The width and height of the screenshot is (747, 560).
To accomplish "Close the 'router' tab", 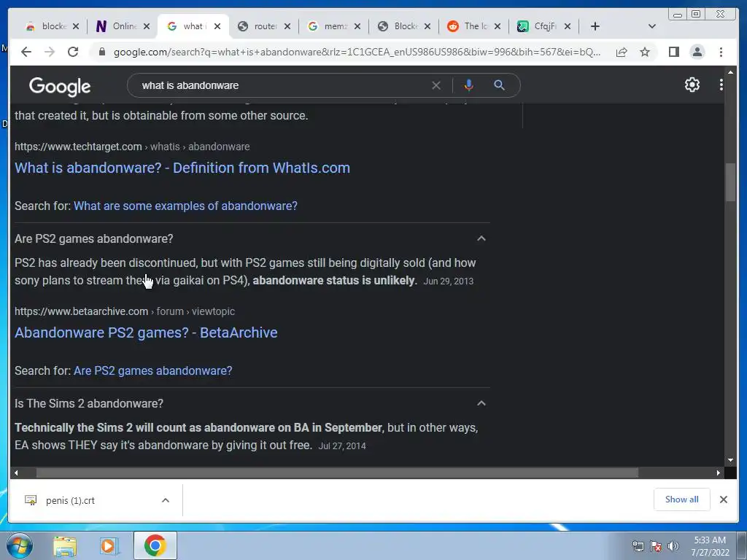I will pyautogui.click(x=287, y=26).
